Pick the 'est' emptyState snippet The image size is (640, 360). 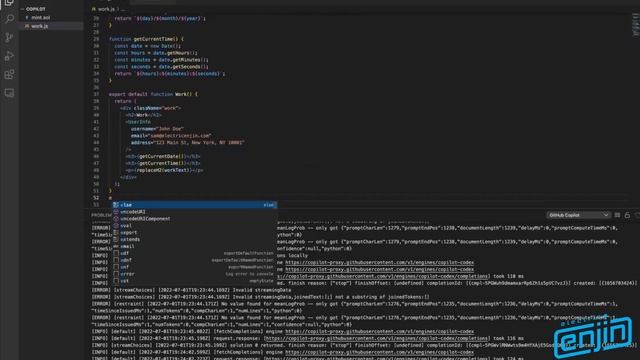point(195,281)
